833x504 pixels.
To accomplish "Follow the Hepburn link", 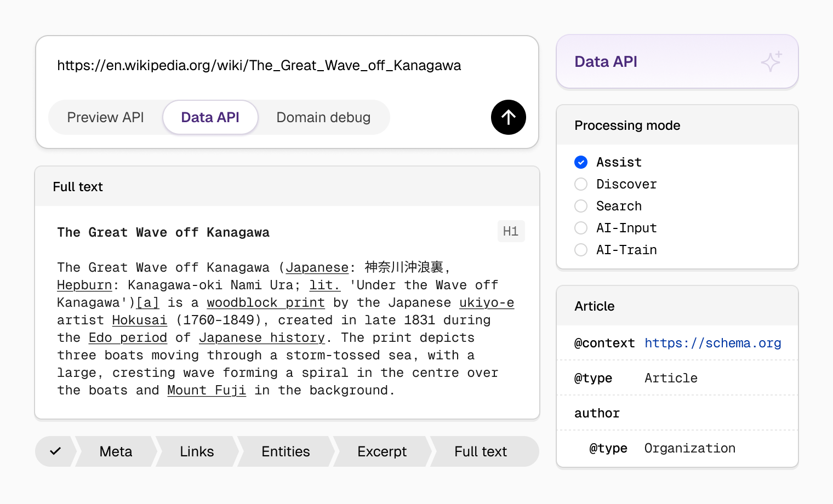I will point(84,285).
